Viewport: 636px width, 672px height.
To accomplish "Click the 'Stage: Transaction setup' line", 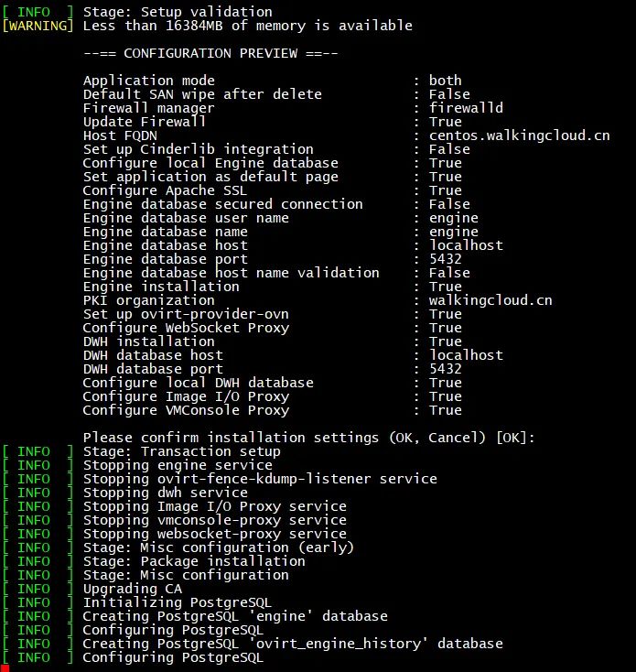I will [181, 451].
